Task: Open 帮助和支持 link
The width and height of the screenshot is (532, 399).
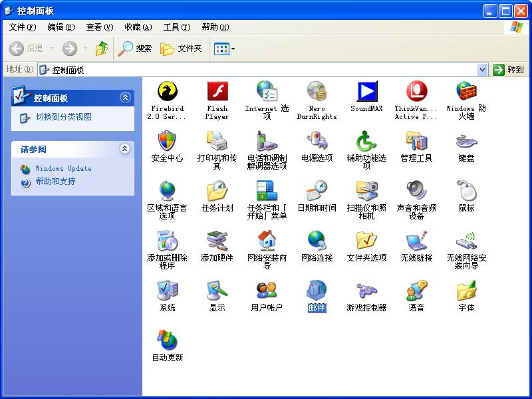Action: click(56, 182)
